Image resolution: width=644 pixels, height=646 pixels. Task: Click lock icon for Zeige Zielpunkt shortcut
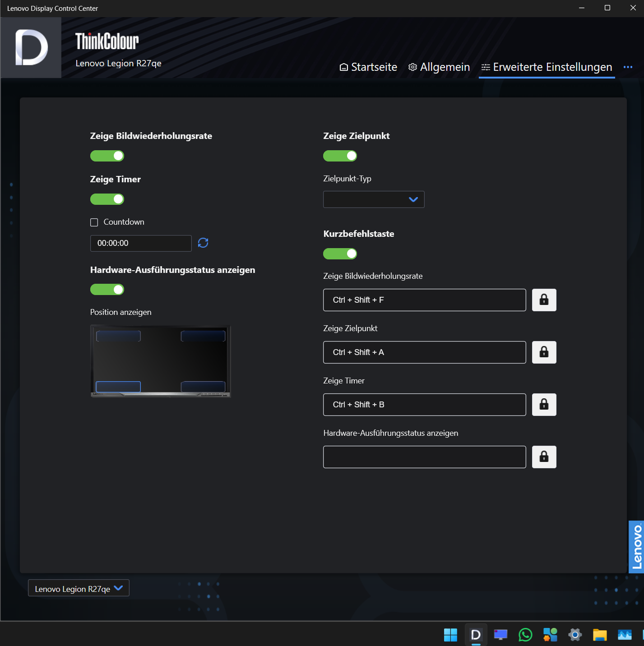(544, 352)
